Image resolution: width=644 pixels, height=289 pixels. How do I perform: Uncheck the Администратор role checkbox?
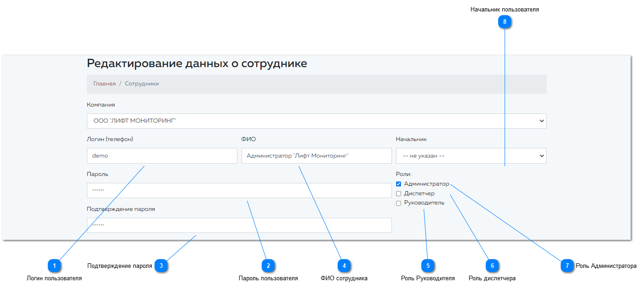pyautogui.click(x=399, y=184)
